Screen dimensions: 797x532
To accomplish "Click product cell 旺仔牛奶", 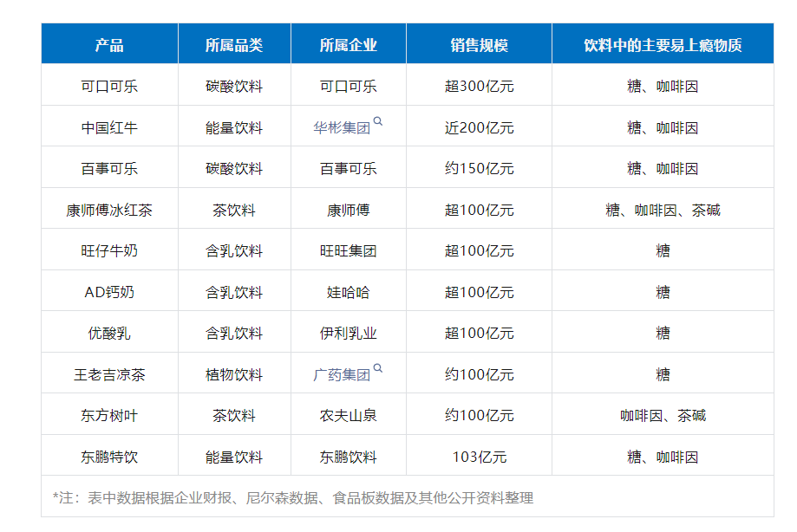I will coord(109,251).
